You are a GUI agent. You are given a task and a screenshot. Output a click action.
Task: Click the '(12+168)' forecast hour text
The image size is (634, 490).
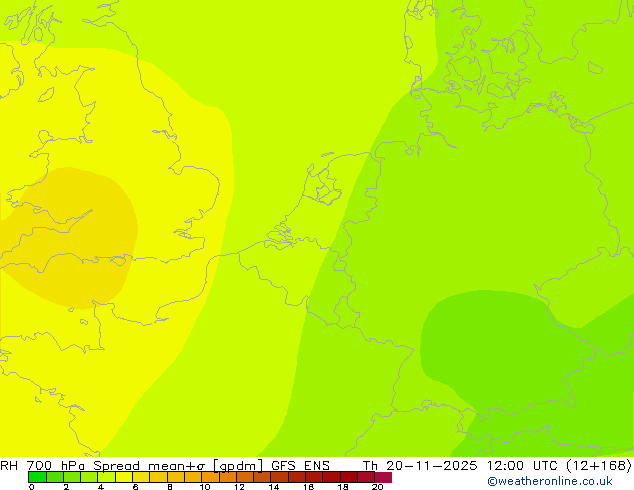(x=599, y=466)
